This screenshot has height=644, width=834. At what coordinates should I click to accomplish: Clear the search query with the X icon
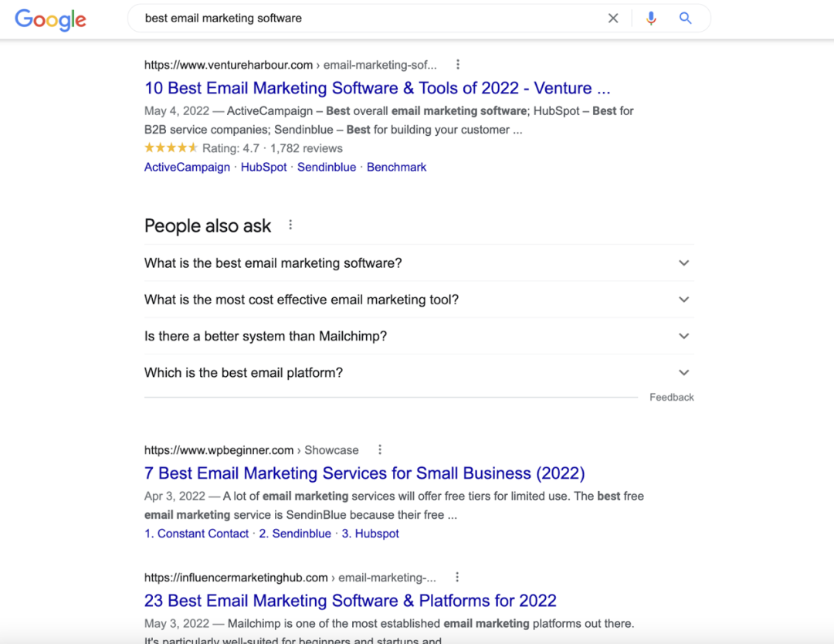pyautogui.click(x=613, y=18)
